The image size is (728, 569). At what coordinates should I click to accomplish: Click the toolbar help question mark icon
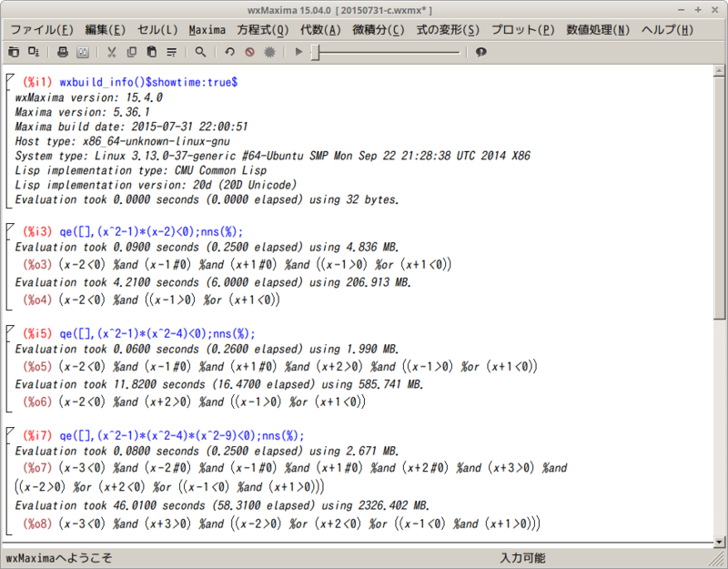(x=481, y=52)
